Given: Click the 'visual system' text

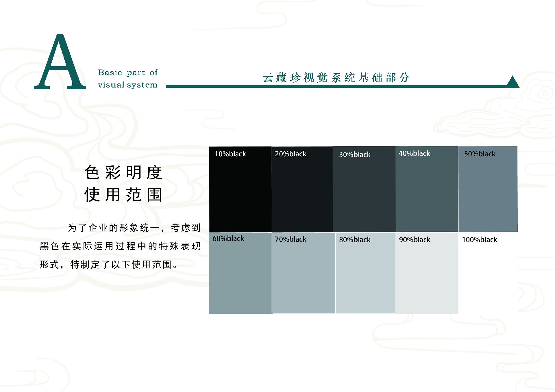Looking at the screenshot, I should coord(127,85).
